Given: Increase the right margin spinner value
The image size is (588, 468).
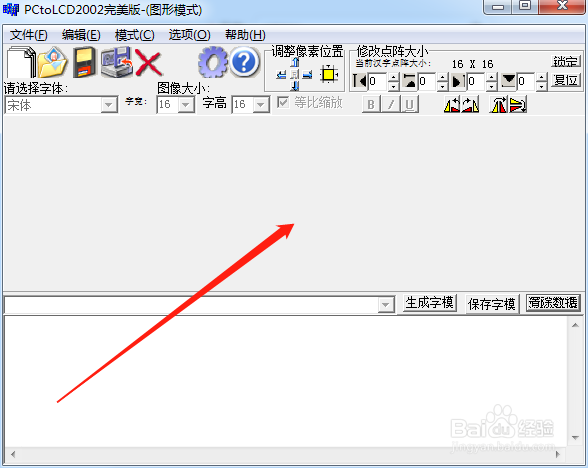Looking at the screenshot, I should (x=492, y=77).
